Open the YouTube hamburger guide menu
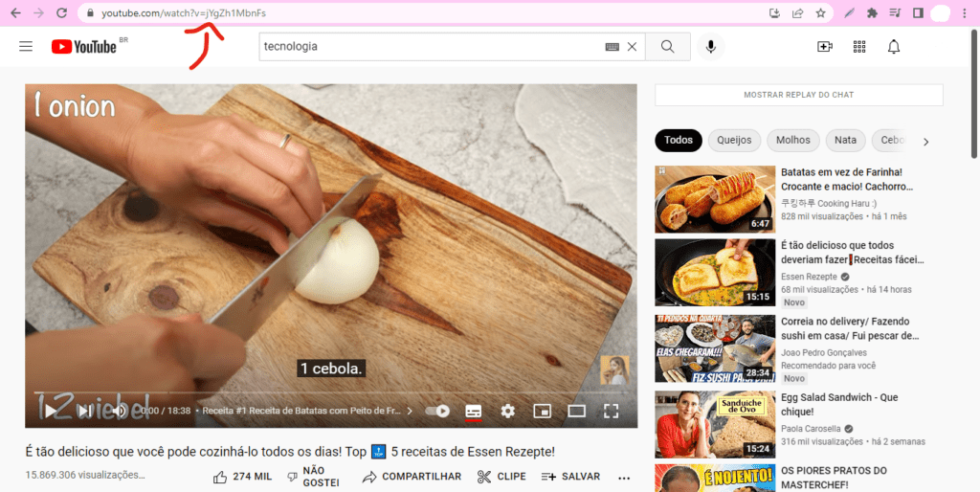 [26, 46]
